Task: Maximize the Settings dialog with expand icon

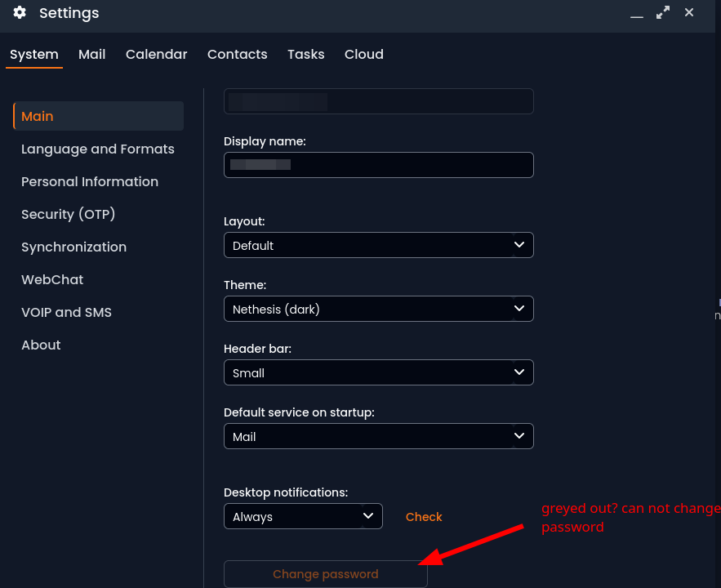Action: (x=662, y=13)
